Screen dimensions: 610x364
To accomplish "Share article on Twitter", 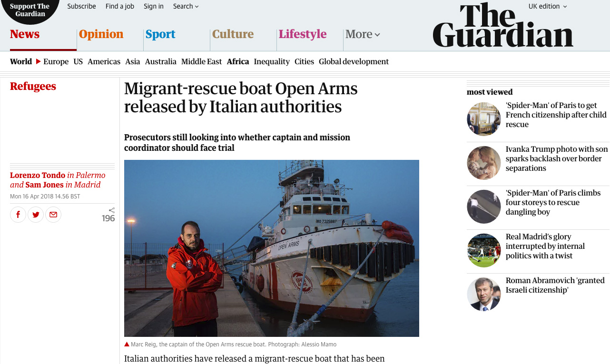I will 36,215.
